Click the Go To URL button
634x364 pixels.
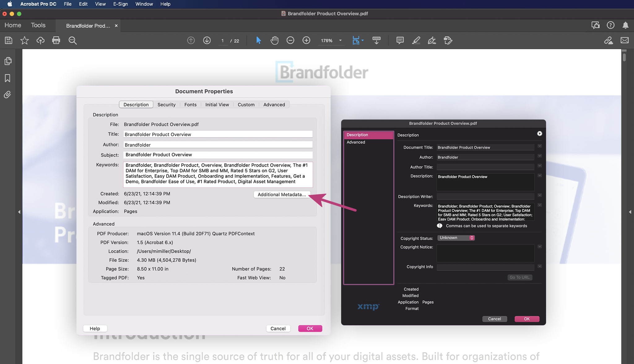(519, 277)
